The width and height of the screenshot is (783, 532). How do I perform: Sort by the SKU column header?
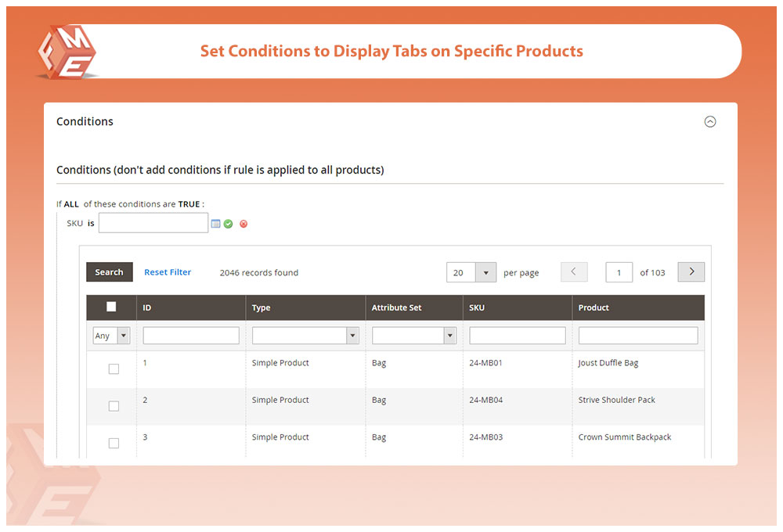477,307
